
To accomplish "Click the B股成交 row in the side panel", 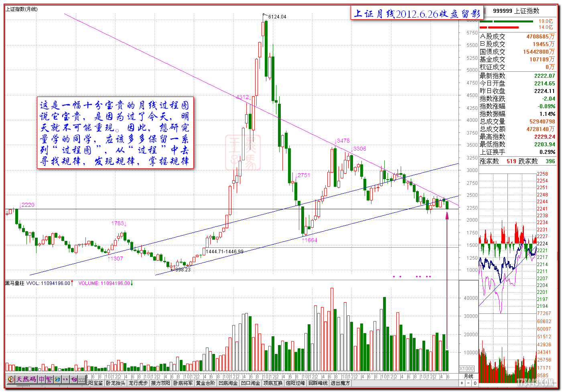I will (x=517, y=44).
